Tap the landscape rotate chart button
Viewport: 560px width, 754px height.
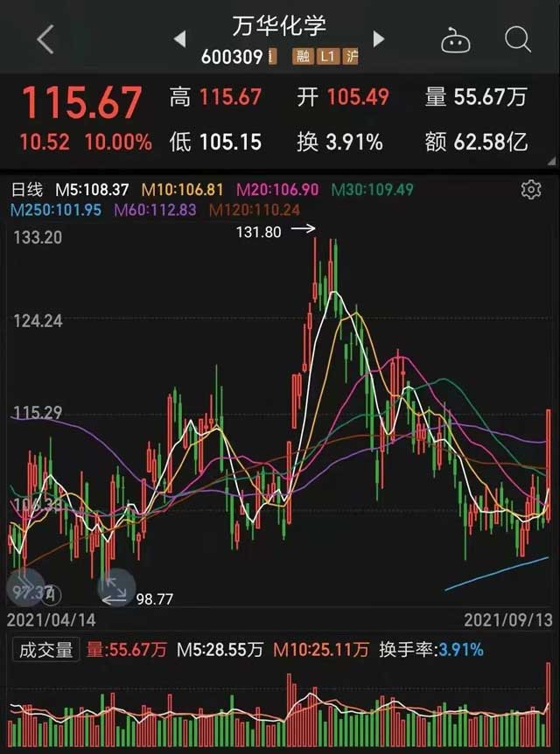[x=116, y=587]
